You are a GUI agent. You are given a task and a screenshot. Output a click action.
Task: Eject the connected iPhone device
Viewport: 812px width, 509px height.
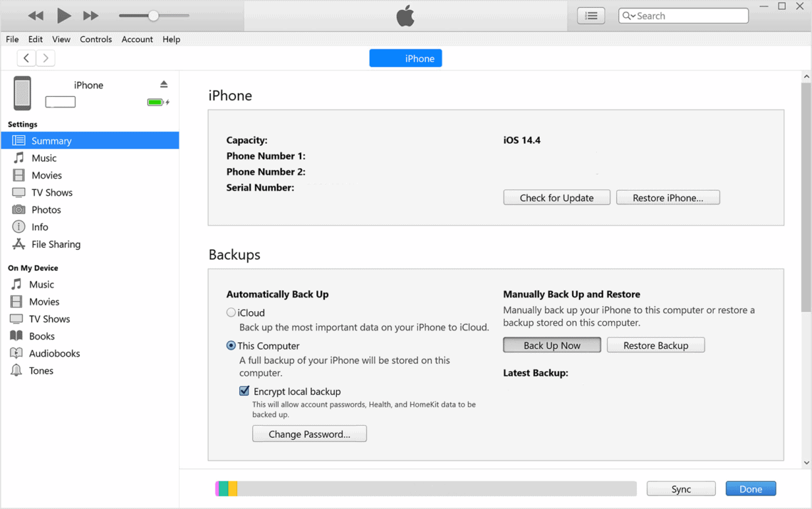[x=163, y=84]
